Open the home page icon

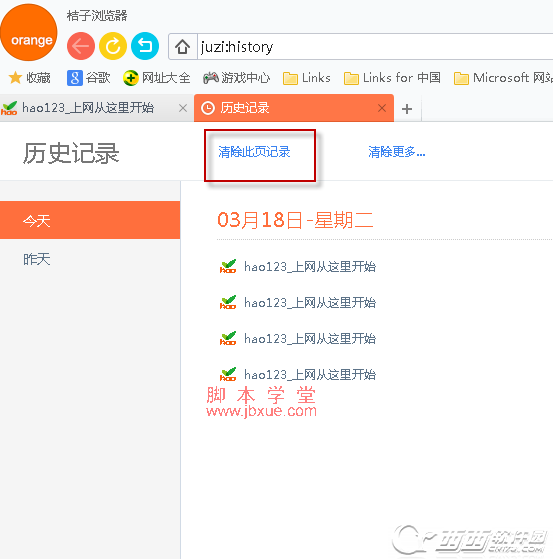(x=183, y=47)
